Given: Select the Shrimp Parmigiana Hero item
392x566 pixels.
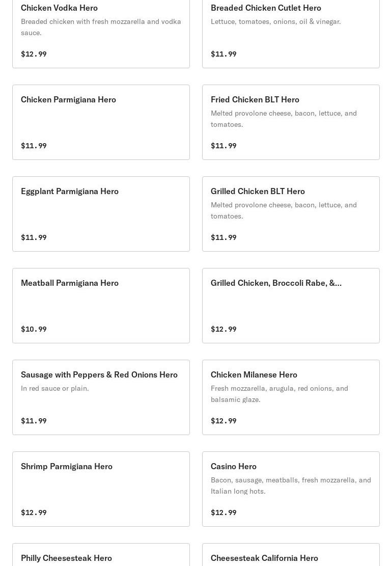Looking at the screenshot, I should pos(101,489).
